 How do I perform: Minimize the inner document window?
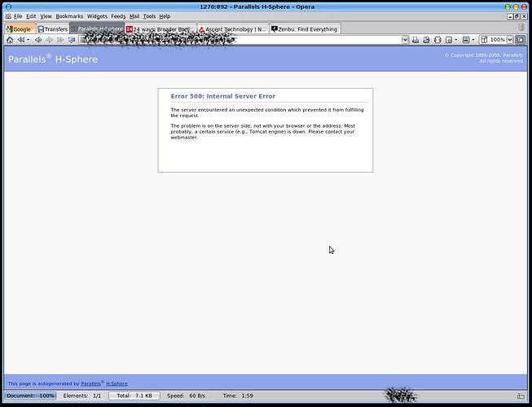coord(510,16)
